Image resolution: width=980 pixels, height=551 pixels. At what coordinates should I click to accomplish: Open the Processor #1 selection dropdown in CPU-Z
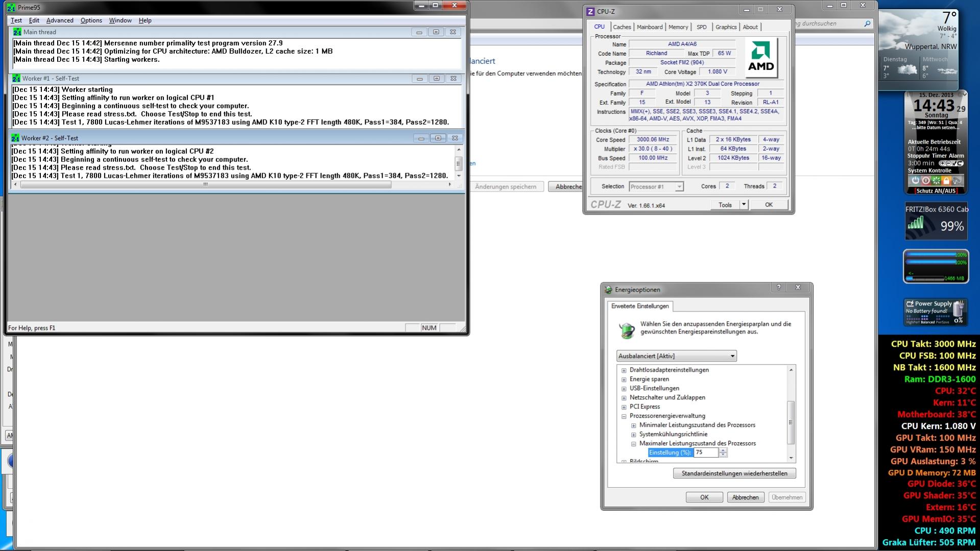coord(656,187)
